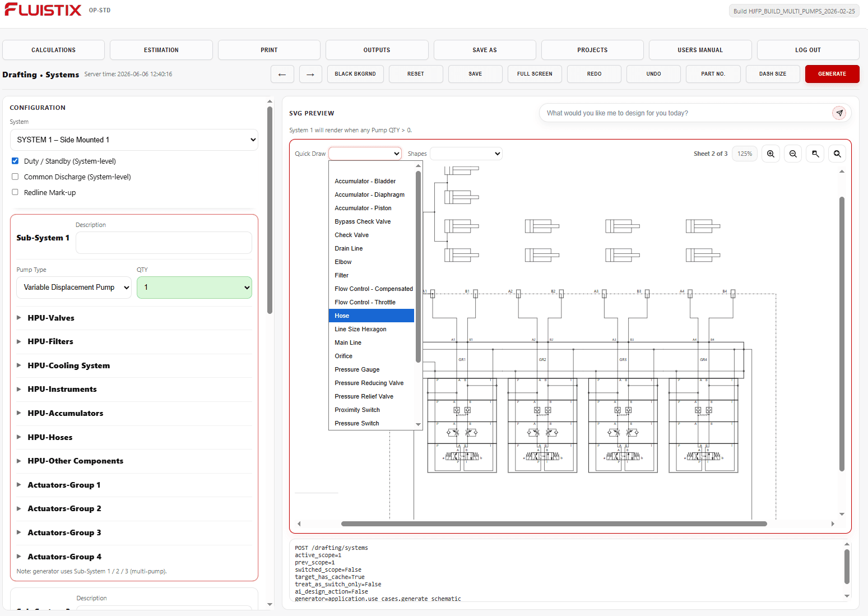
Task: Open the Shapes dropdown
Action: [466, 154]
